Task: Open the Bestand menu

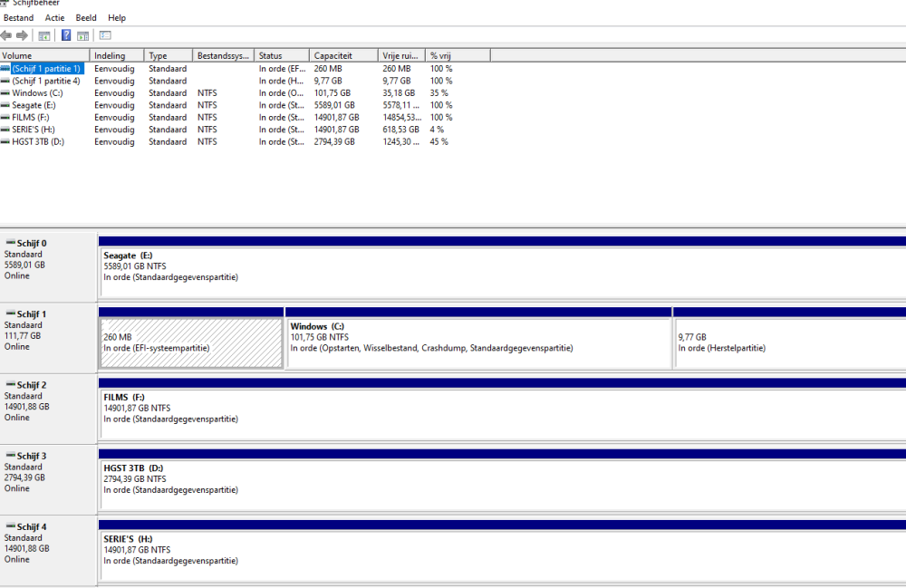Action: (x=18, y=18)
